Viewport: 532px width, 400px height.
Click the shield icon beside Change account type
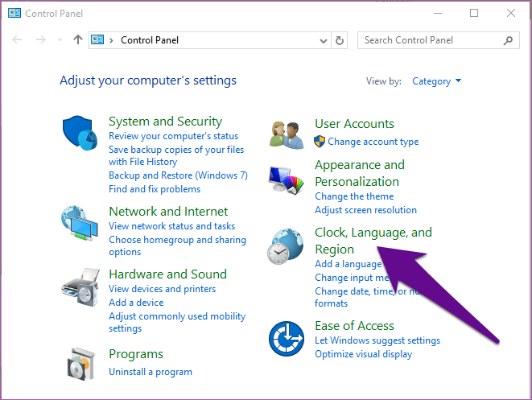click(x=320, y=142)
